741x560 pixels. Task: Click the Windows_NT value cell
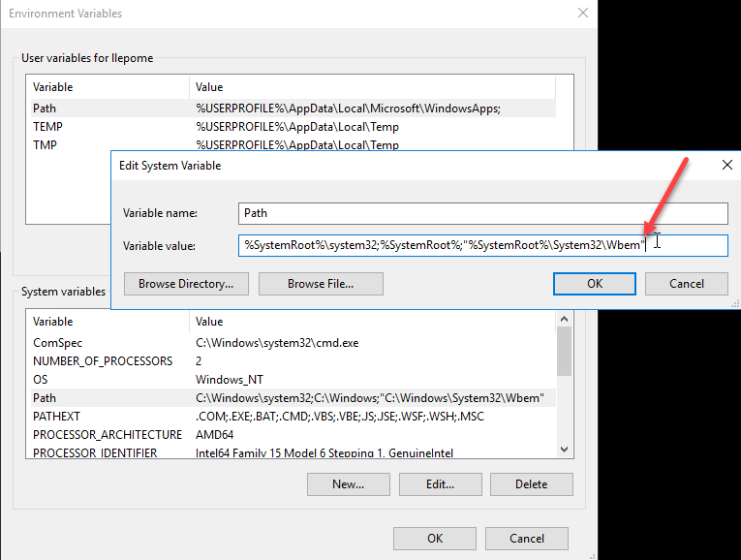[x=230, y=380]
